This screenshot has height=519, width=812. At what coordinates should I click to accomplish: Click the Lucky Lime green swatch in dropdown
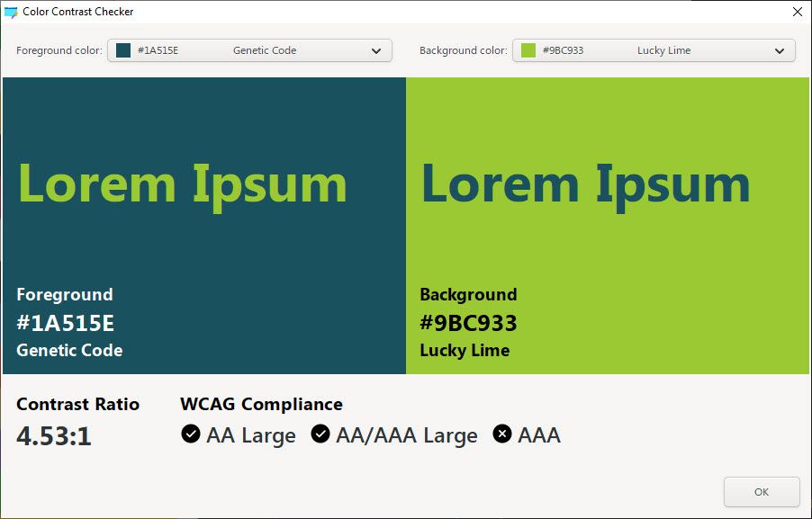[528, 50]
